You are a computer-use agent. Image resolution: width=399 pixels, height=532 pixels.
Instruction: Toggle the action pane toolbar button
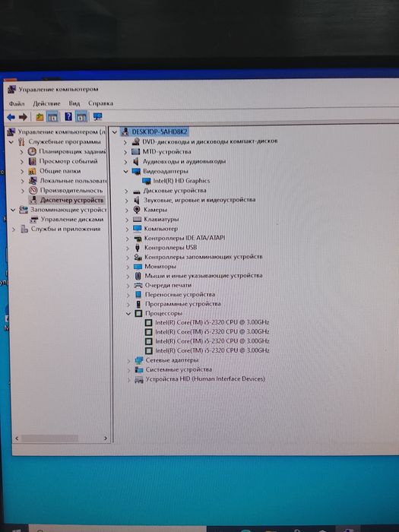(81, 117)
